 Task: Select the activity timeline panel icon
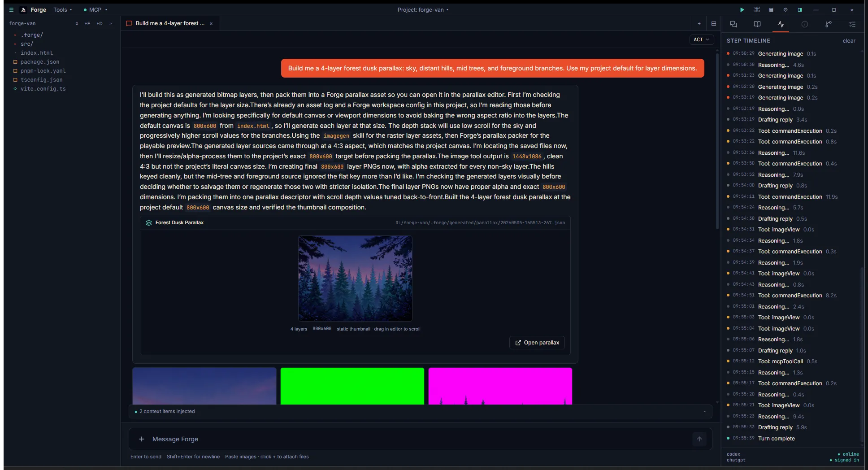tap(781, 24)
